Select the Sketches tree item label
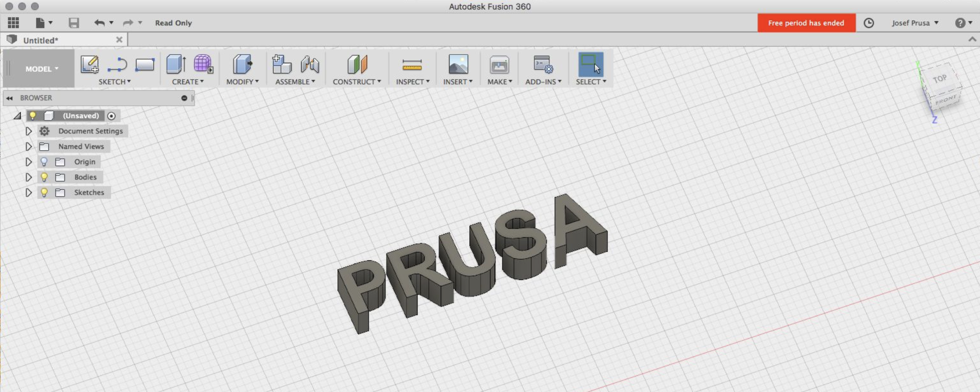Image resolution: width=980 pixels, height=392 pixels. tap(89, 192)
